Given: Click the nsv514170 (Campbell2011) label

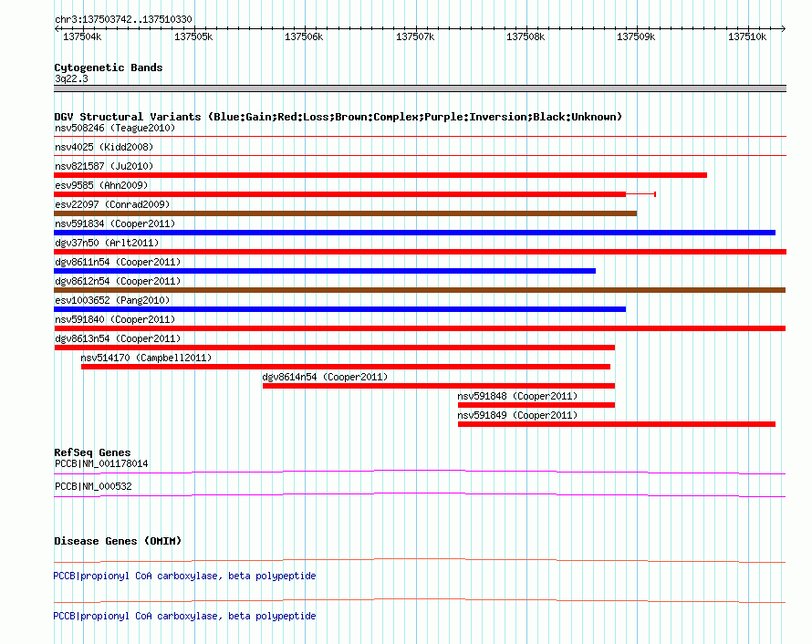Looking at the screenshot, I should point(146,358).
